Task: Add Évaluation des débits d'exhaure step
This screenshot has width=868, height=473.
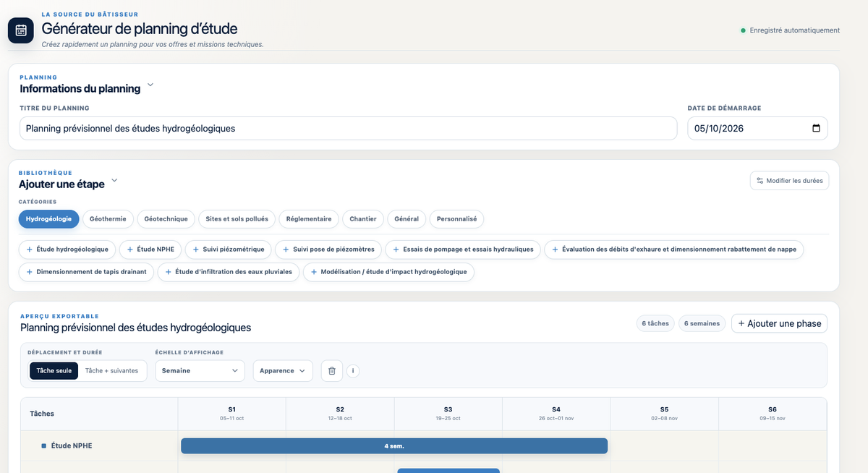Action: tap(674, 249)
